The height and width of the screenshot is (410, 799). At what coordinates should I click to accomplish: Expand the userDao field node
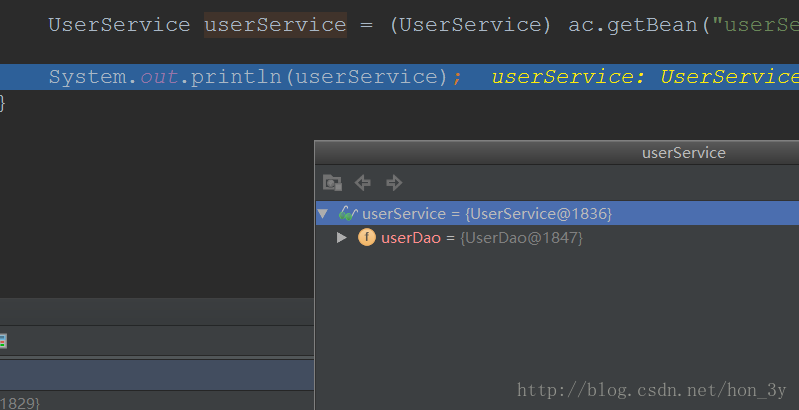(x=342, y=238)
